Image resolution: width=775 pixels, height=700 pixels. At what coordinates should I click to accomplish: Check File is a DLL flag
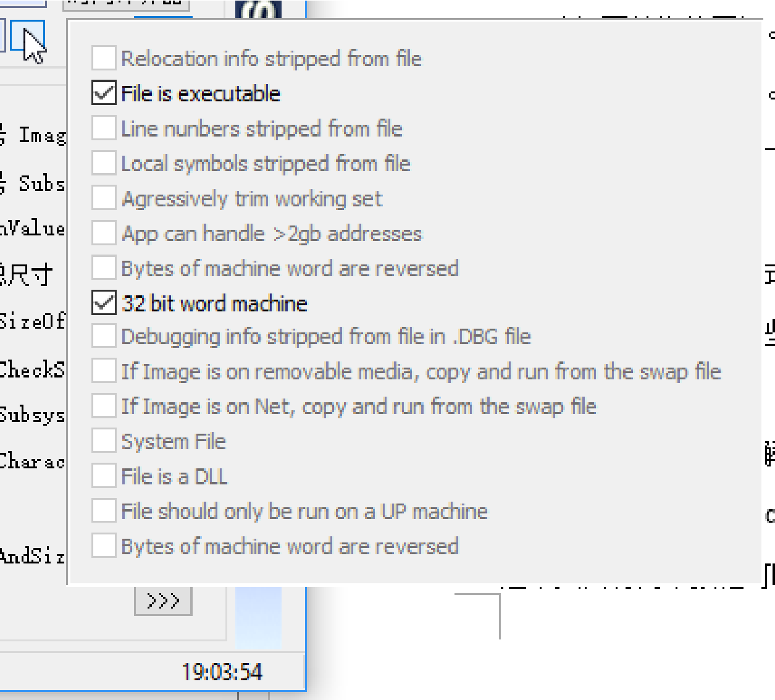tap(104, 476)
